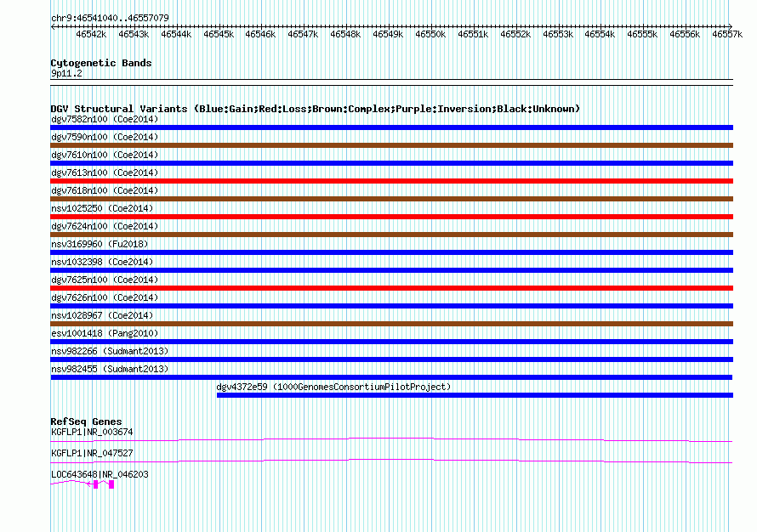This screenshot has width=757, height=532.
Task: Click the blue bar beneath dgv4372e59
Action: coord(474,395)
